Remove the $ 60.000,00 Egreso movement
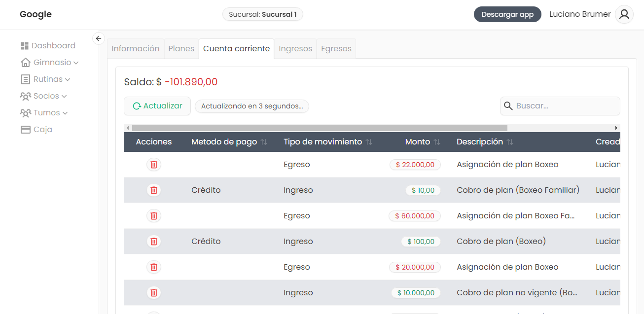 [154, 216]
